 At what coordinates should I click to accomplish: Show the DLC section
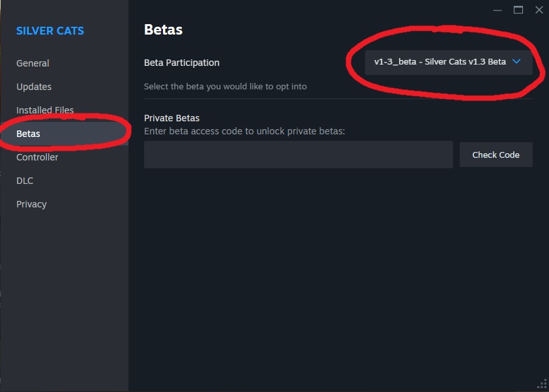click(25, 181)
